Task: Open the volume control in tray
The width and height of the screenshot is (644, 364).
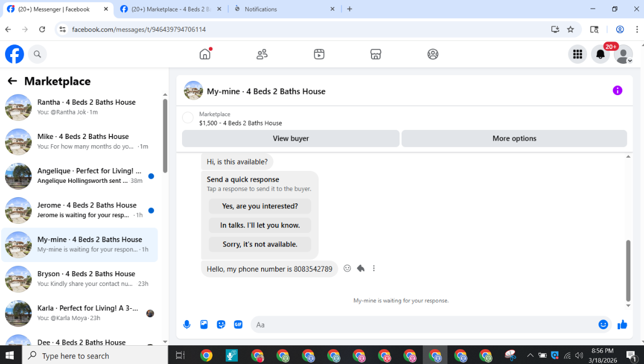Action: pos(580,355)
